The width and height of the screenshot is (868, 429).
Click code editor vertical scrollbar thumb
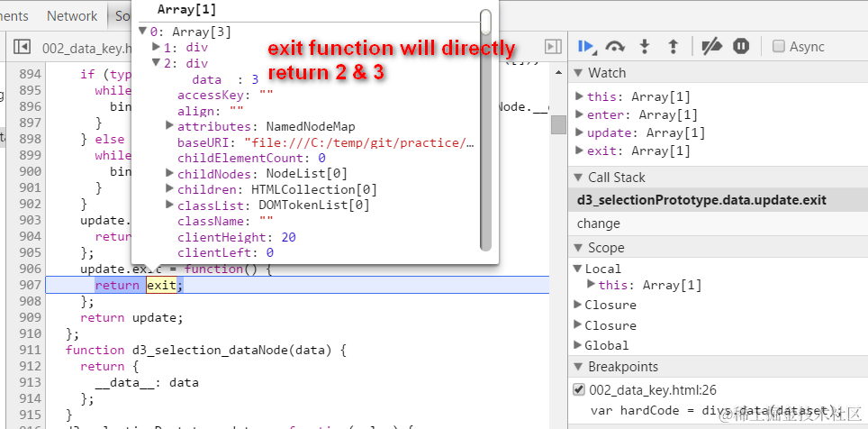pyautogui.click(x=558, y=124)
